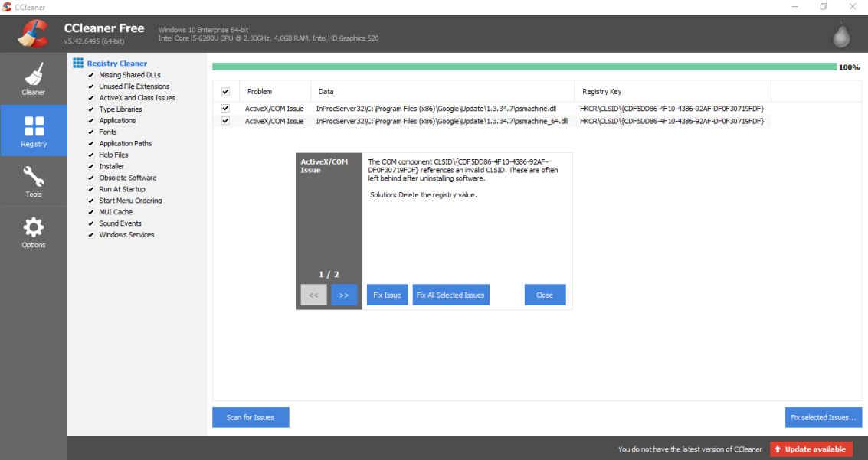Click Fix selected Issues... button
The height and width of the screenshot is (460, 868).
823,417
